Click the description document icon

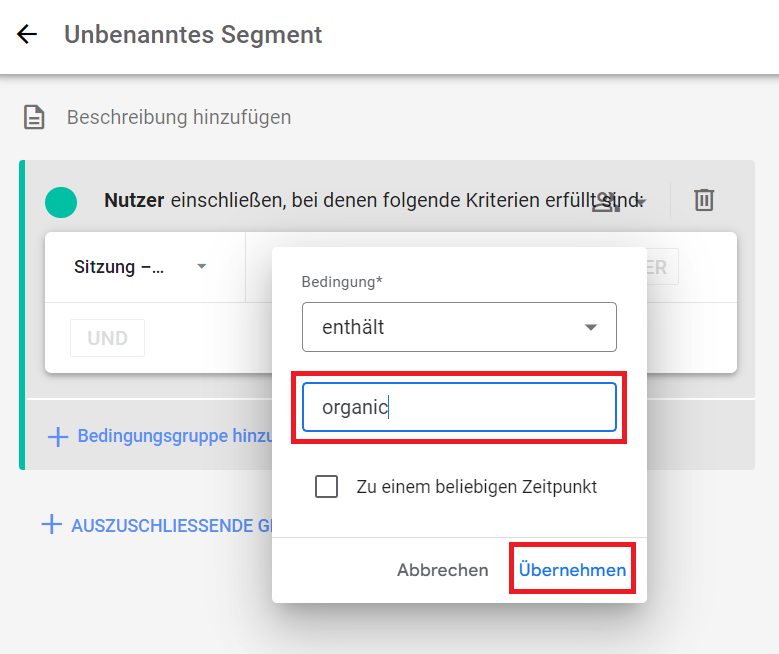point(34,117)
